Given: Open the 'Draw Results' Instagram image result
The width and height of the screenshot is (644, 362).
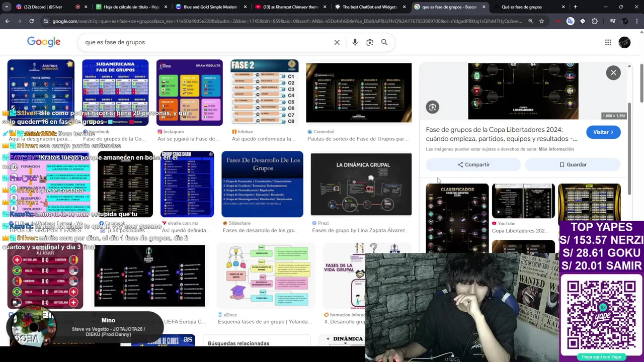Looking at the screenshot, I should click(189, 93).
